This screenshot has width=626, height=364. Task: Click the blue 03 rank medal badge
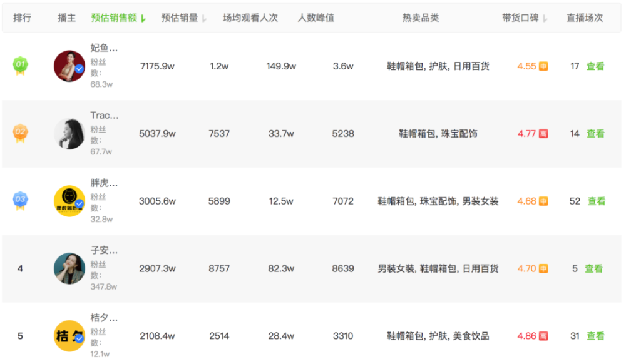pos(20,200)
